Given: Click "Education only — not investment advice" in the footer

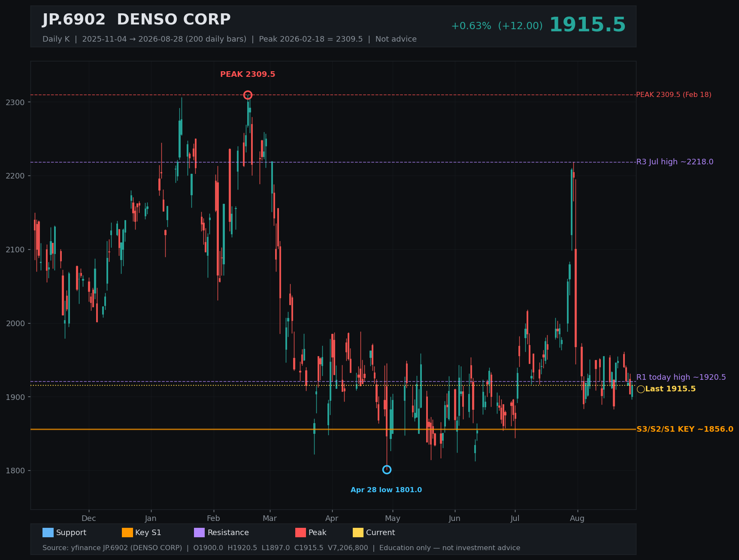Looking at the screenshot, I should pyautogui.click(x=450, y=548).
